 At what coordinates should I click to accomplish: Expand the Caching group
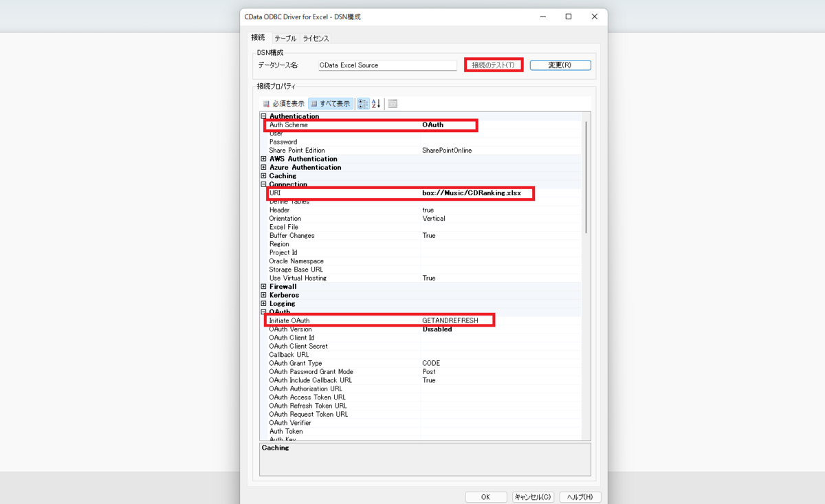click(x=263, y=175)
